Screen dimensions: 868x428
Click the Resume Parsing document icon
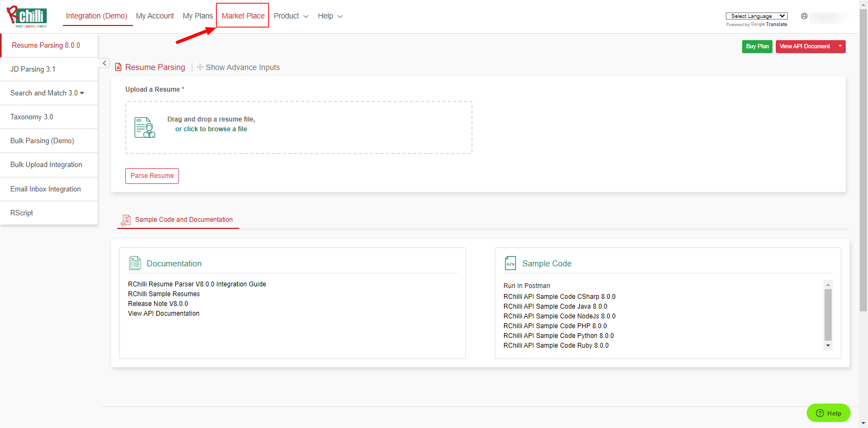[118, 67]
